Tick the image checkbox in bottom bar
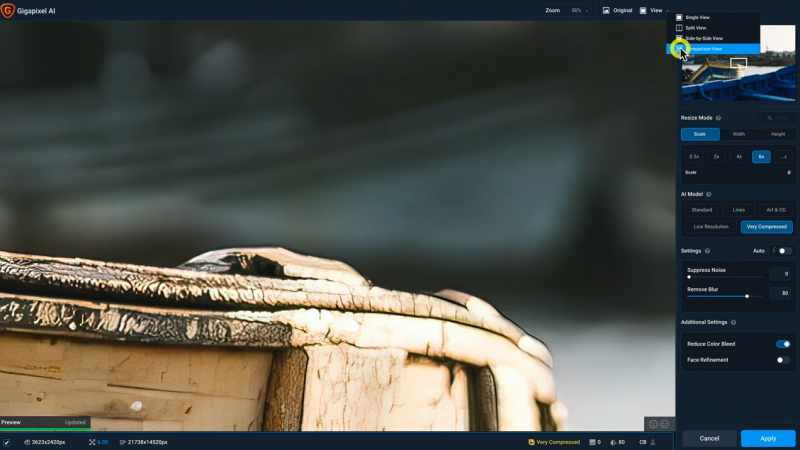The image size is (800, 450). [7, 442]
